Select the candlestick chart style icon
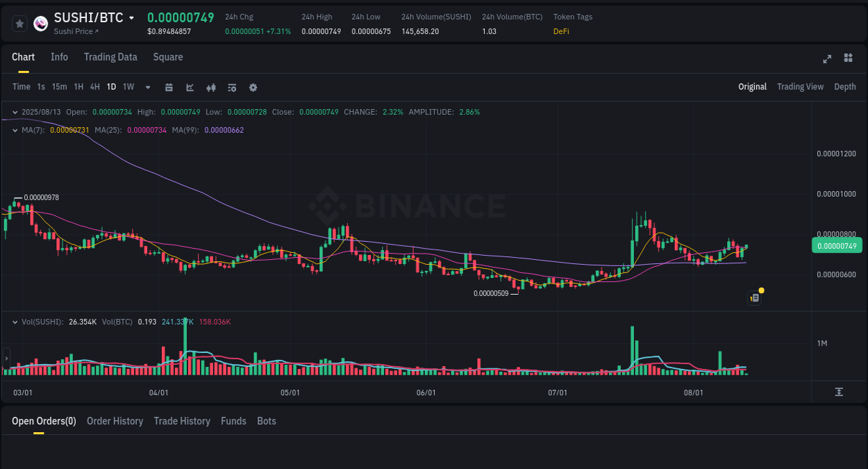This screenshot has height=469, width=868. coord(211,87)
